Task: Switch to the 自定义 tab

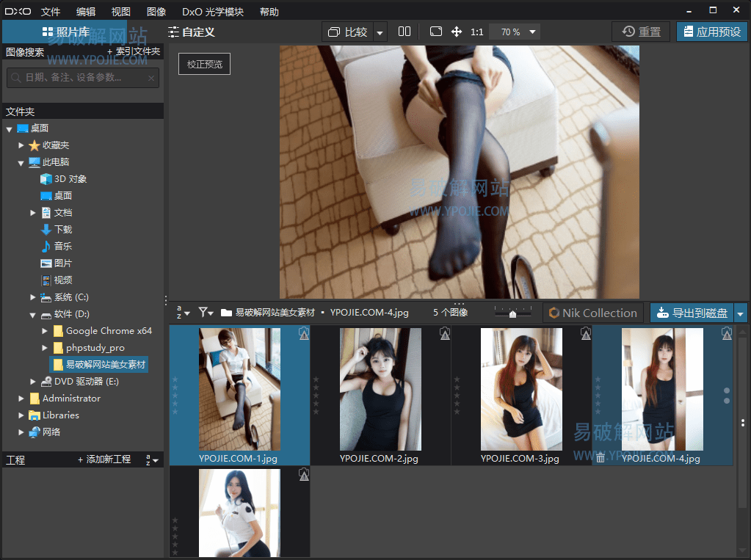Action: [x=200, y=32]
